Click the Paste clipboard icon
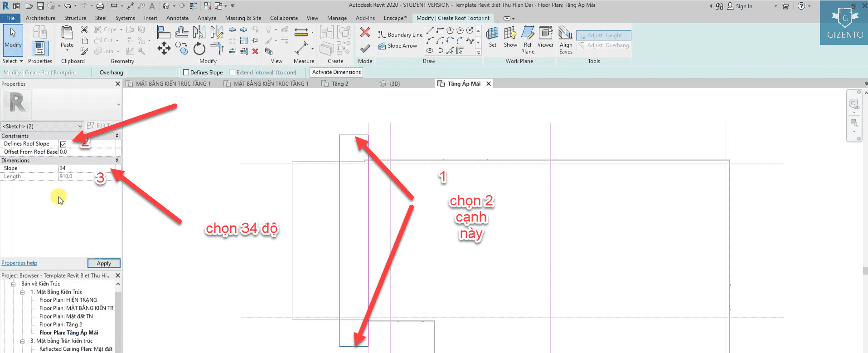Viewport: 868px width, 353px height. (x=67, y=36)
